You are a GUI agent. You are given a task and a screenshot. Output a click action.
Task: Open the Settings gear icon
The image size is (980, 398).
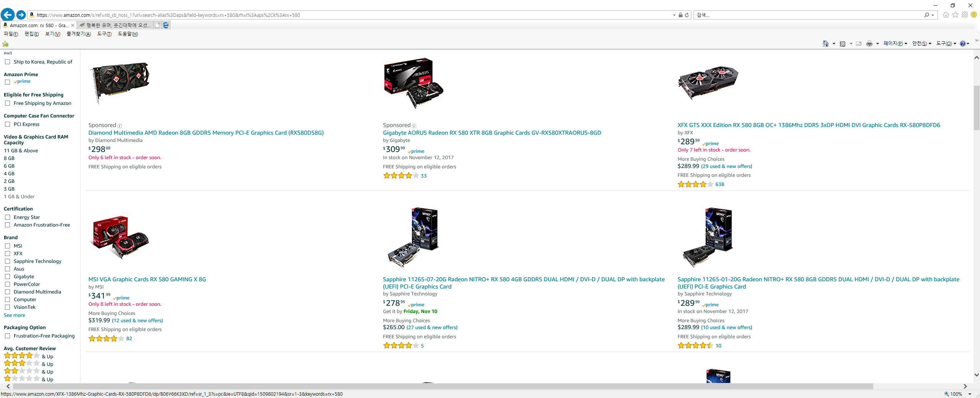(x=965, y=15)
